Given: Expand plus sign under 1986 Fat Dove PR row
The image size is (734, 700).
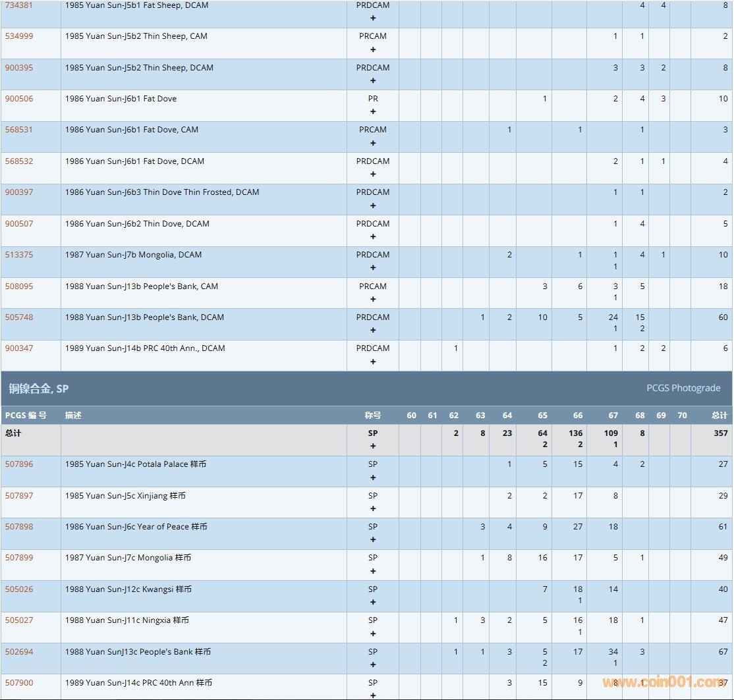Looking at the screenshot, I should point(373,112).
